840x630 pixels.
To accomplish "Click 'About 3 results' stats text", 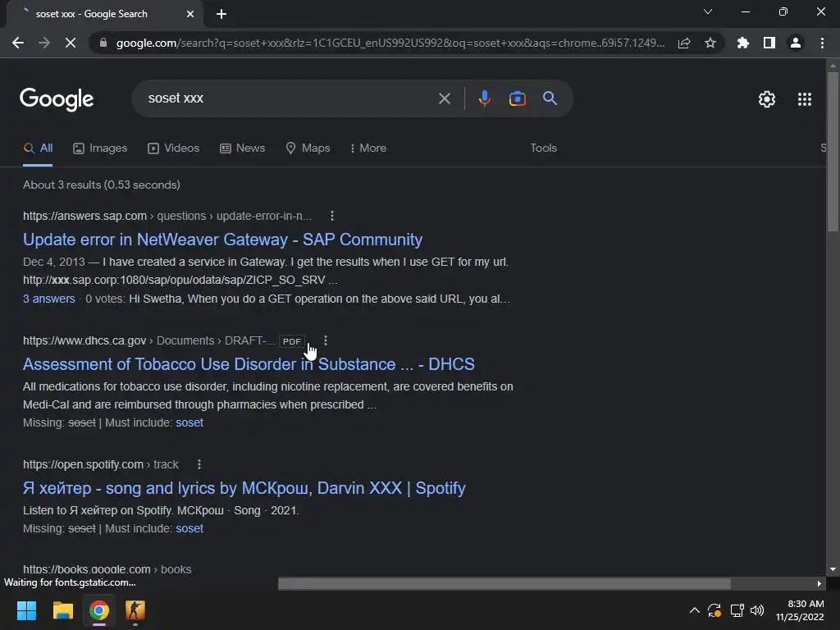I will 101,185.
